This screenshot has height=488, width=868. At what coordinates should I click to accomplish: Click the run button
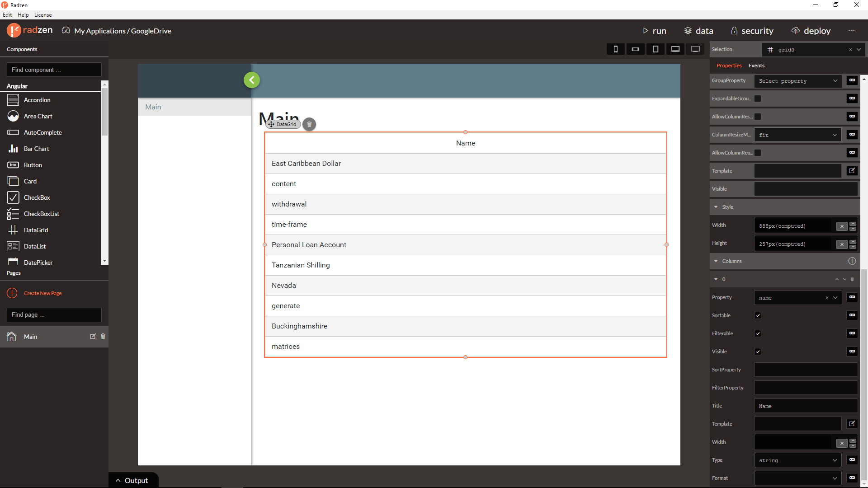coord(655,31)
